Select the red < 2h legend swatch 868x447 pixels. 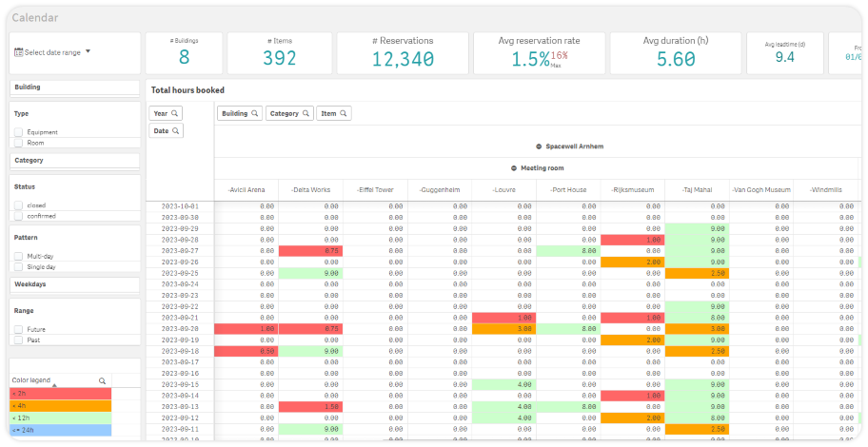tap(60, 394)
